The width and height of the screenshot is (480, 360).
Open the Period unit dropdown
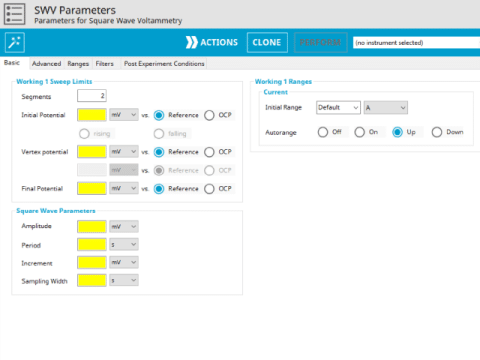tap(124, 245)
